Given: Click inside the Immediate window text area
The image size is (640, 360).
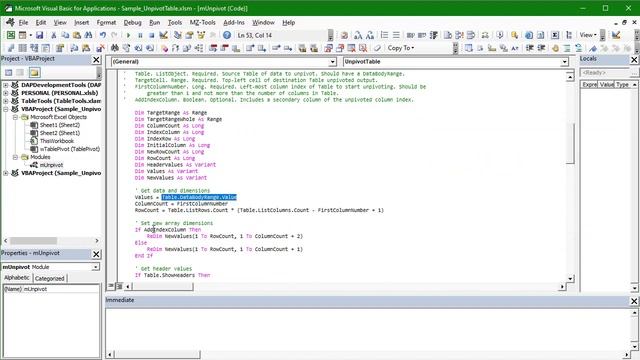Looking at the screenshot, I should pyautogui.click(x=367, y=329).
